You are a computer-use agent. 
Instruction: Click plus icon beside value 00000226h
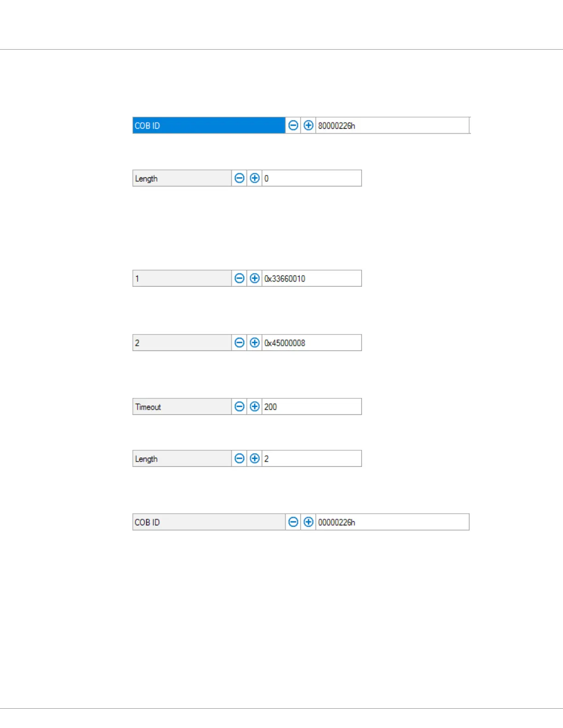point(309,522)
